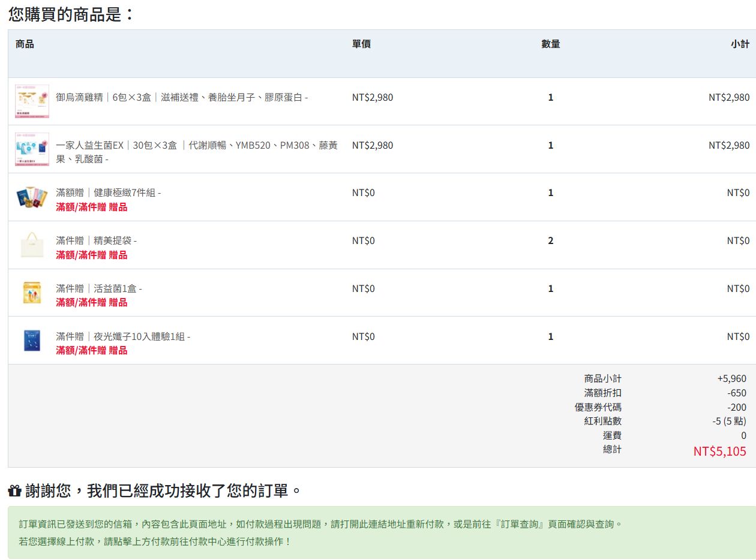Click the 御烏滴雞精 product thumbnail
Image resolution: width=756 pixels, height=560 pixels.
32,101
